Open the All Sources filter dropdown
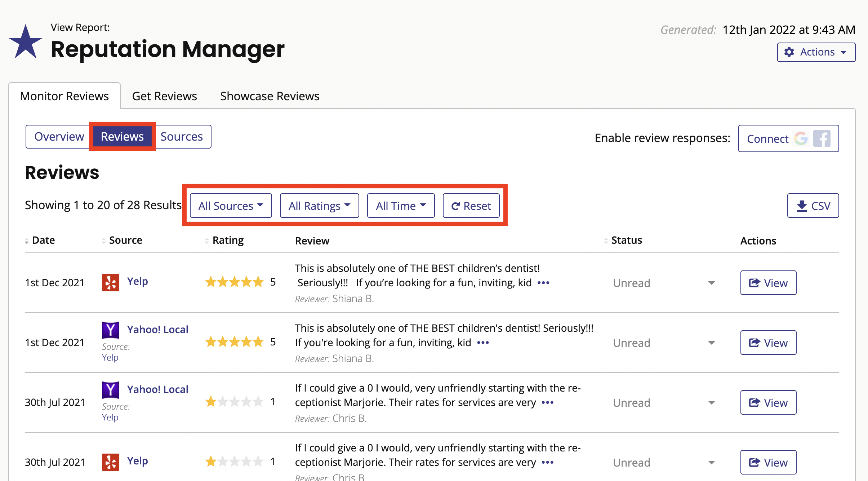 231,206
